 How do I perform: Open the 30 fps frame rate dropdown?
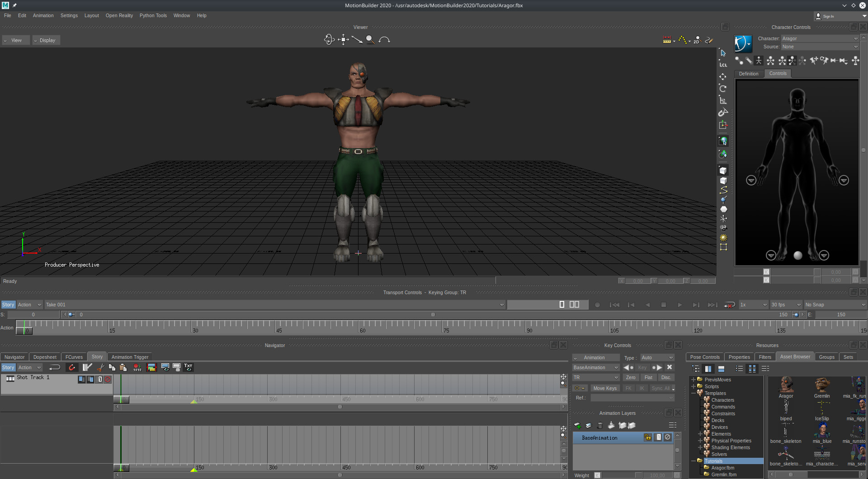(786, 305)
